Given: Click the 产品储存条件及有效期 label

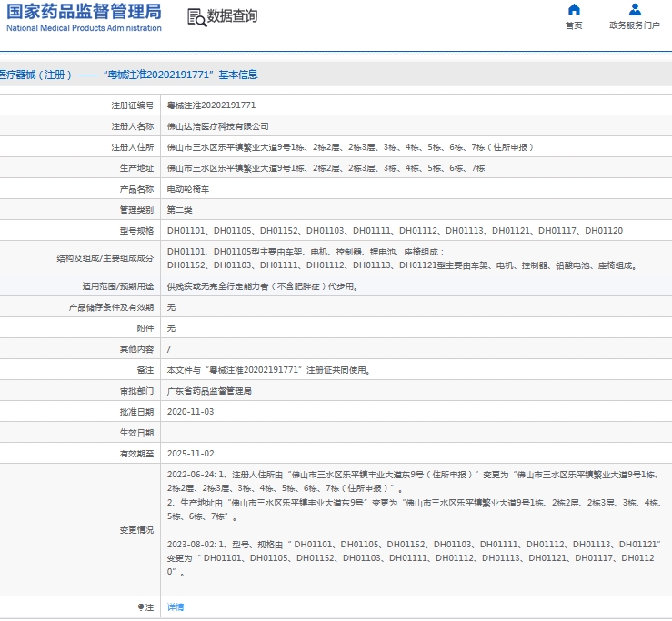Looking at the screenshot, I should click(111, 307).
